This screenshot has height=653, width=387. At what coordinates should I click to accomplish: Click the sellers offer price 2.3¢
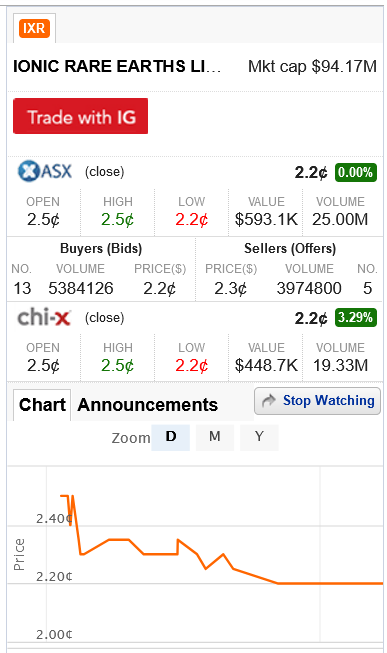[230, 288]
